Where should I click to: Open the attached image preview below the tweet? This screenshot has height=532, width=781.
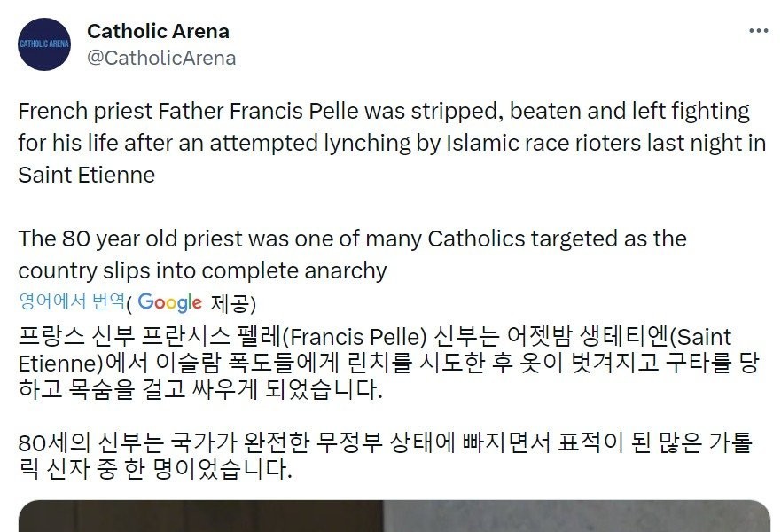coord(394,516)
